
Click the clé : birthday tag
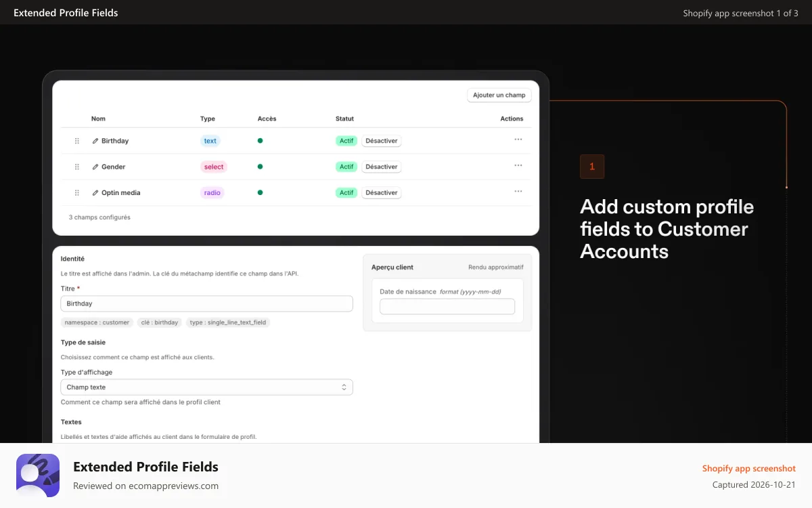tap(160, 322)
